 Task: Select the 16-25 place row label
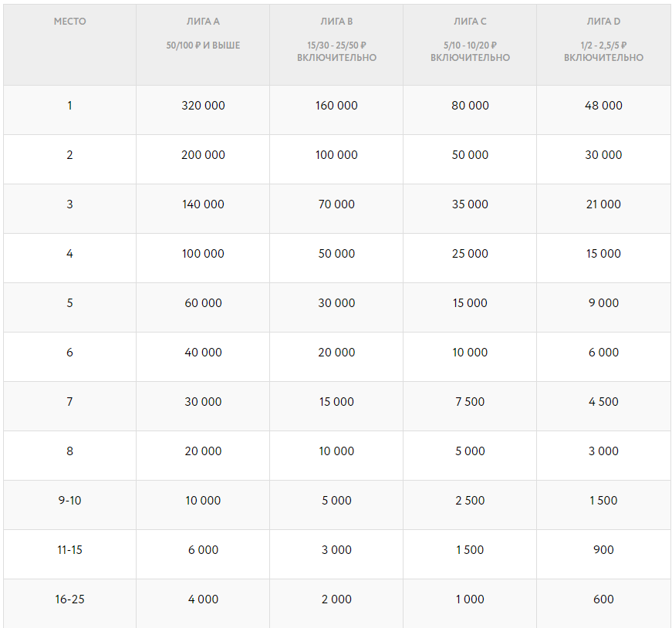(x=69, y=599)
